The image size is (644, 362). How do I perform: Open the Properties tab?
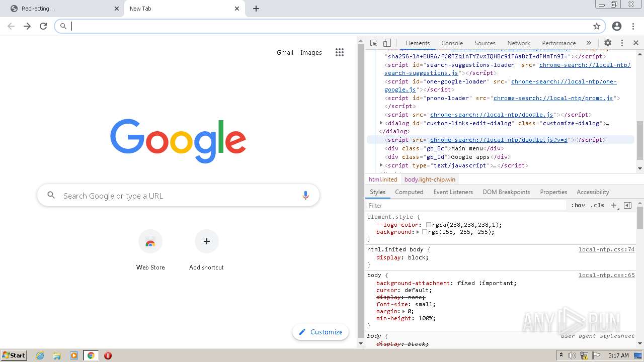(x=553, y=192)
